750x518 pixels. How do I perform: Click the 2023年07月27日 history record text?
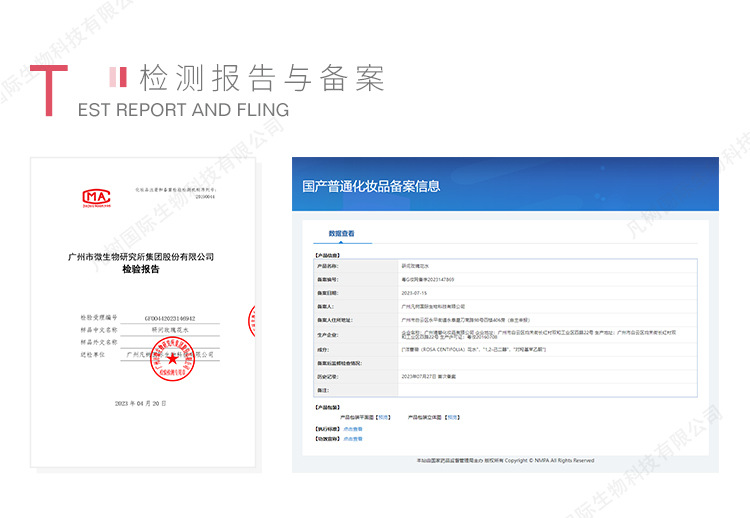pos(429,377)
